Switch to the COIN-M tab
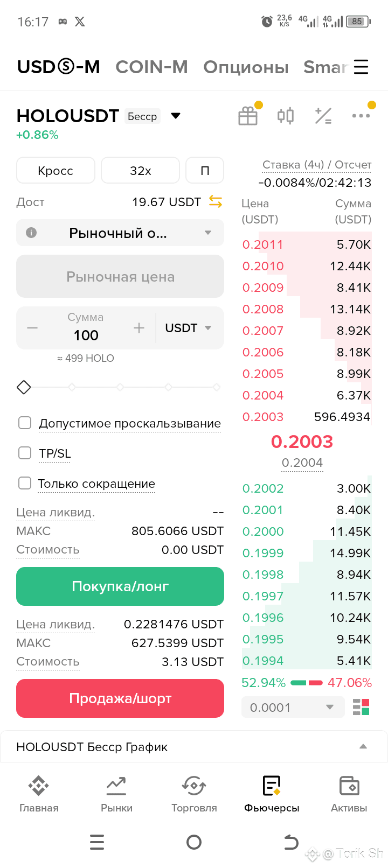The image size is (388, 868). pyautogui.click(x=151, y=67)
